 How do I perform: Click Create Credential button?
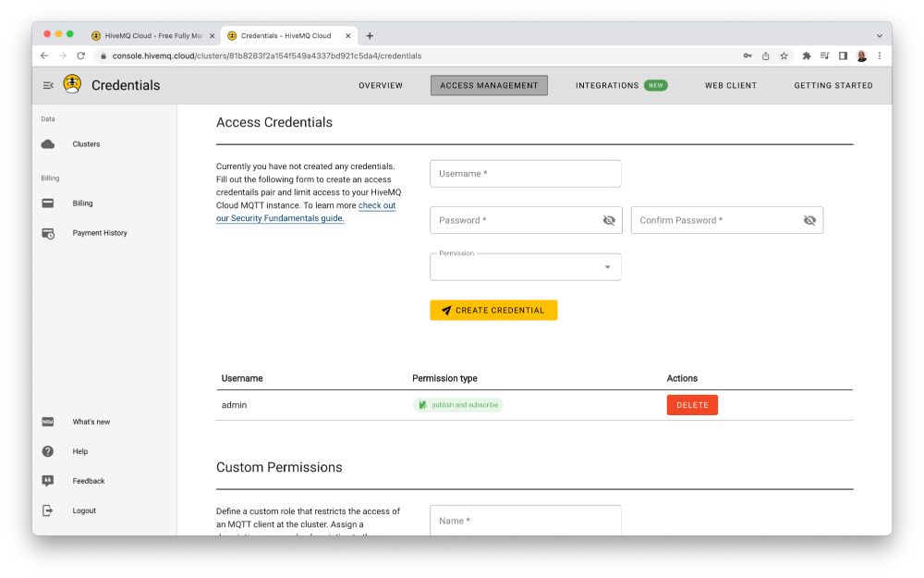493,310
